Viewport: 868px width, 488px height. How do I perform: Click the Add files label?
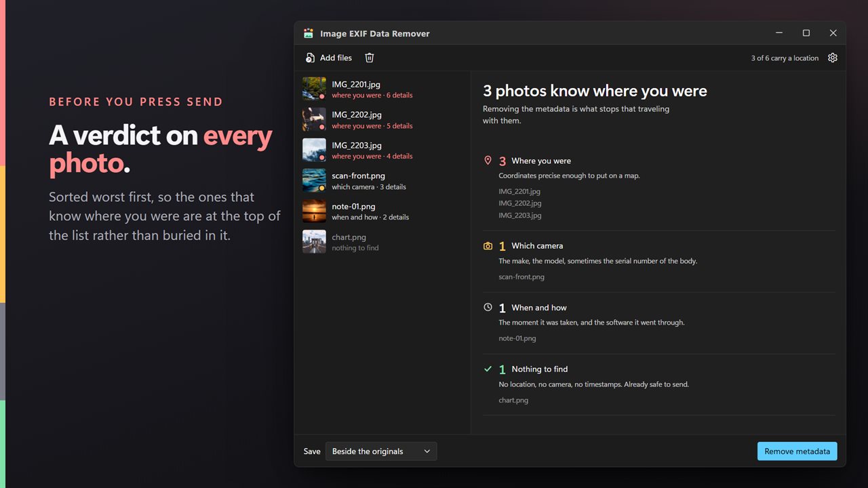pos(336,58)
